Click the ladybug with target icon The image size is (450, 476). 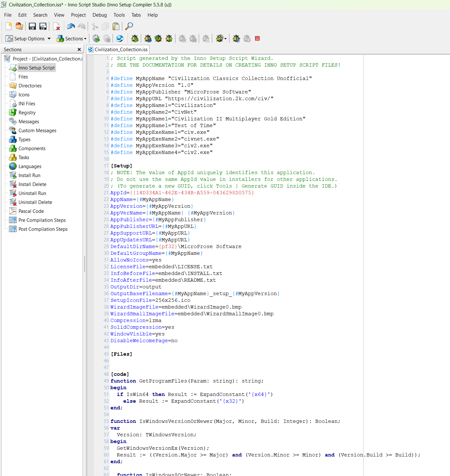click(x=219, y=39)
